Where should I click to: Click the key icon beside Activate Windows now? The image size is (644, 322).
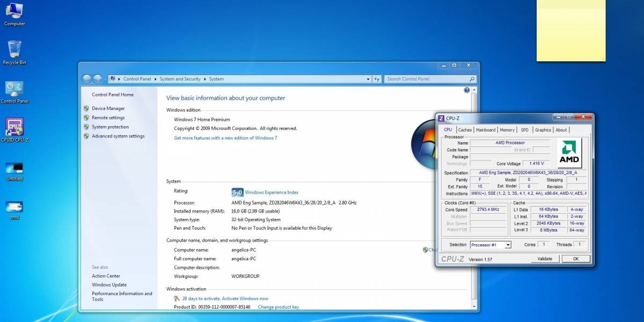coord(177,298)
